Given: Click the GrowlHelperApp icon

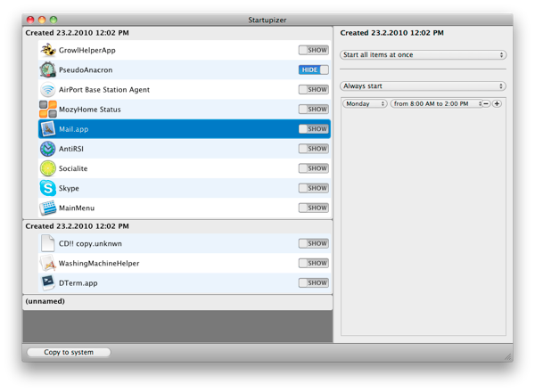Looking at the screenshot, I should [48, 50].
